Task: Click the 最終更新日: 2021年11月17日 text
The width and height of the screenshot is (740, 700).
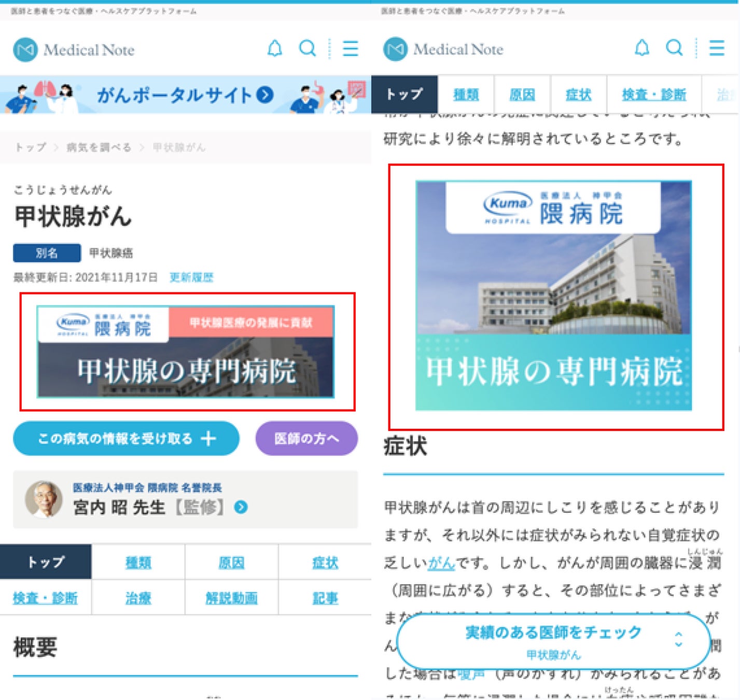Action: pos(86,277)
